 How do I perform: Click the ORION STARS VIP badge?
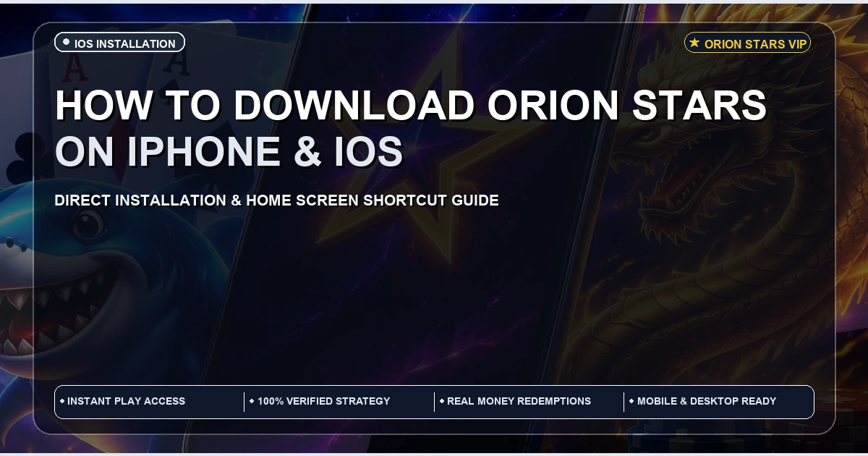pyautogui.click(x=747, y=43)
